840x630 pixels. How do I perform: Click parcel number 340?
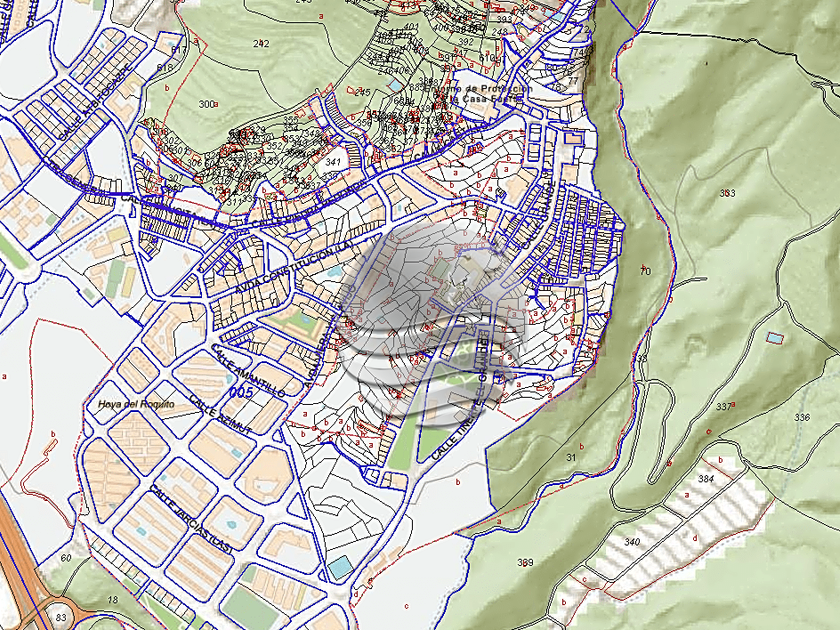point(632,542)
